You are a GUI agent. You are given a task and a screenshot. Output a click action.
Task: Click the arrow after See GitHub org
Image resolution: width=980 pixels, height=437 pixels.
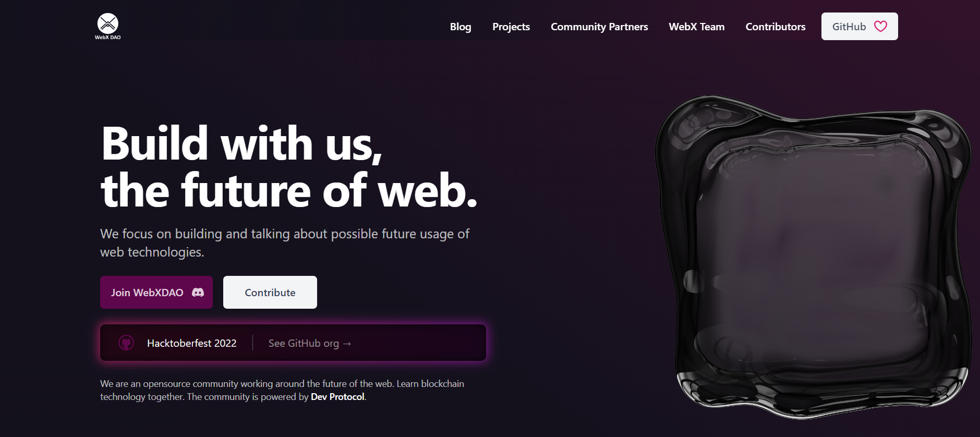[x=347, y=344]
